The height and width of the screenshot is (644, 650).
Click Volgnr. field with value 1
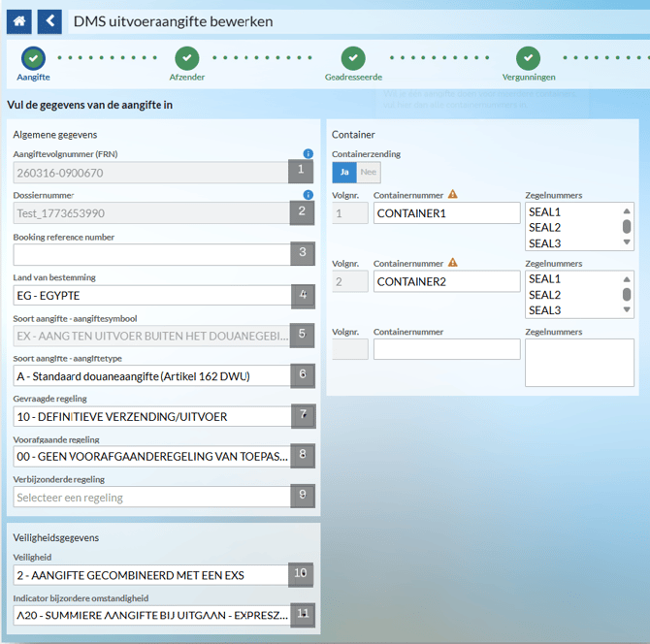[x=350, y=213]
